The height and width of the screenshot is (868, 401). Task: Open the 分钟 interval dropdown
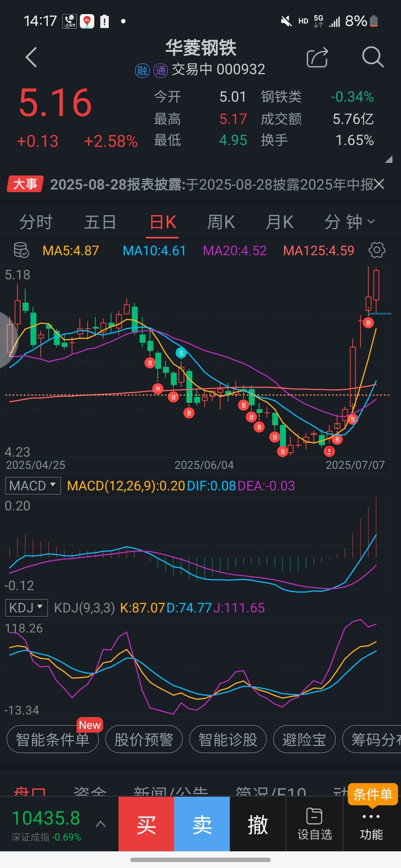pos(350,222)
